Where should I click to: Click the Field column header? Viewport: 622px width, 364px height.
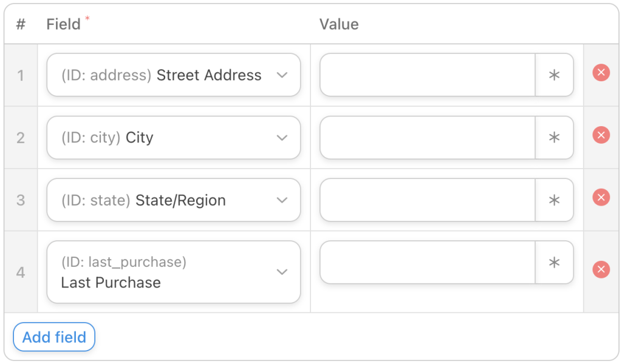[x=63, y=24]
